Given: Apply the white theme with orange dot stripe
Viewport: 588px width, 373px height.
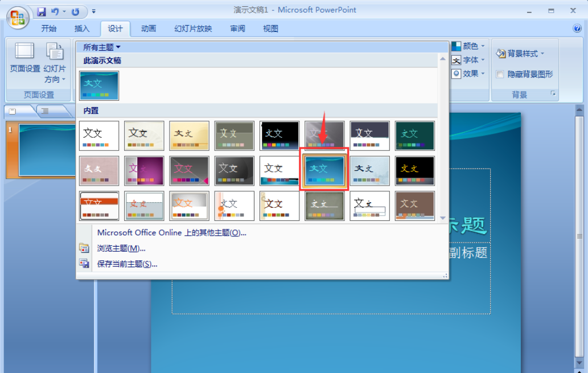Looking at the screenshot, I should [x=235, y=206].
